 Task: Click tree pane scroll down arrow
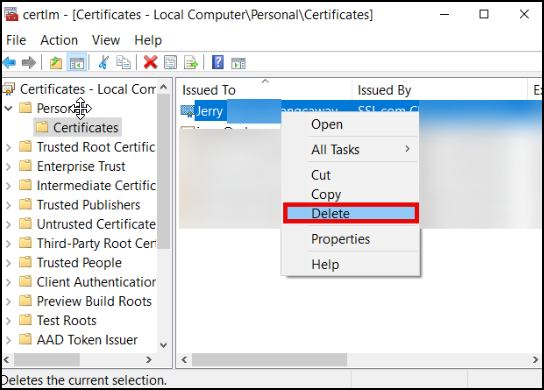point(163,345)
